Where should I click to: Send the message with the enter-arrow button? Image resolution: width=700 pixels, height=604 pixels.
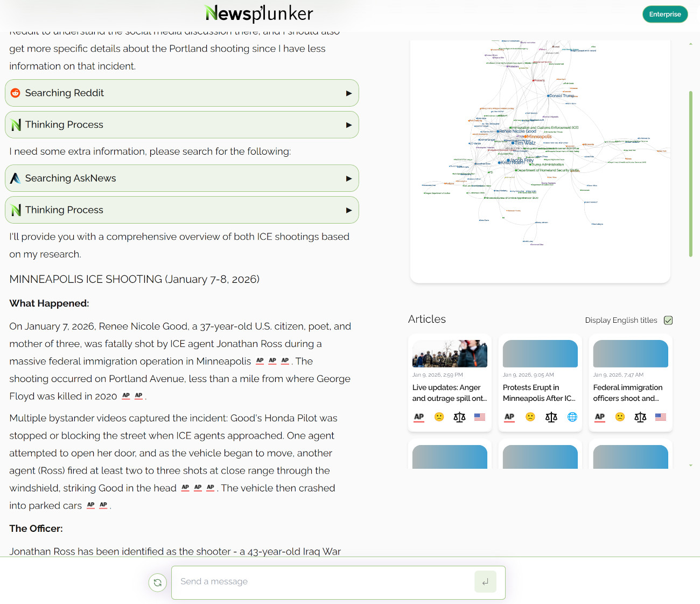tap(485, 582)
